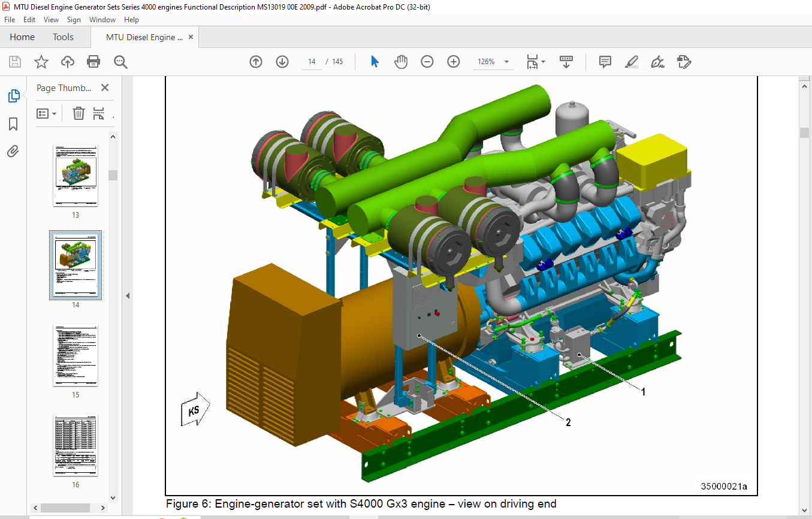This screenshot has height=519, width=812.
Task: Open the find text magnifier tool
Action: [120, 62]
